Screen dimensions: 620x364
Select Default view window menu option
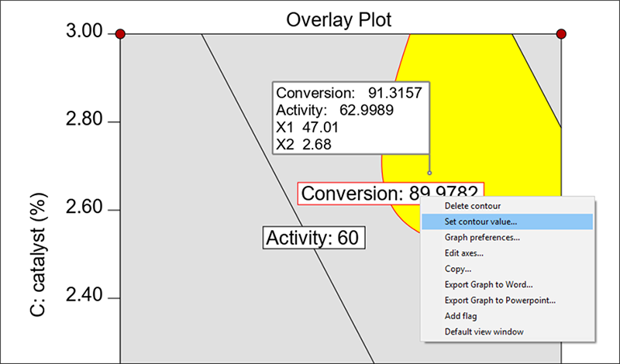484,332
